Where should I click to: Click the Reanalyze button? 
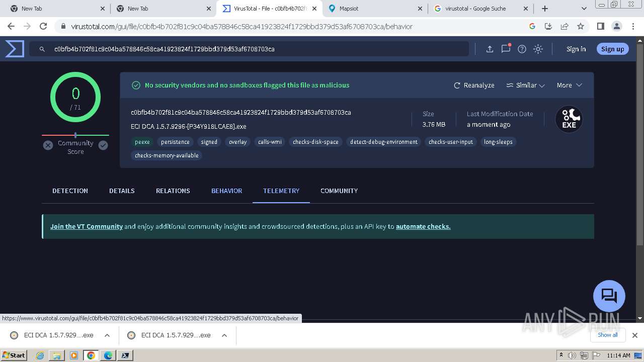474,85
